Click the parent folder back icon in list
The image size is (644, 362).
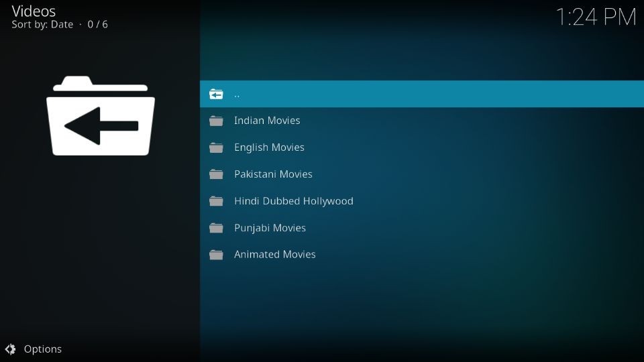tap(216, 95)
